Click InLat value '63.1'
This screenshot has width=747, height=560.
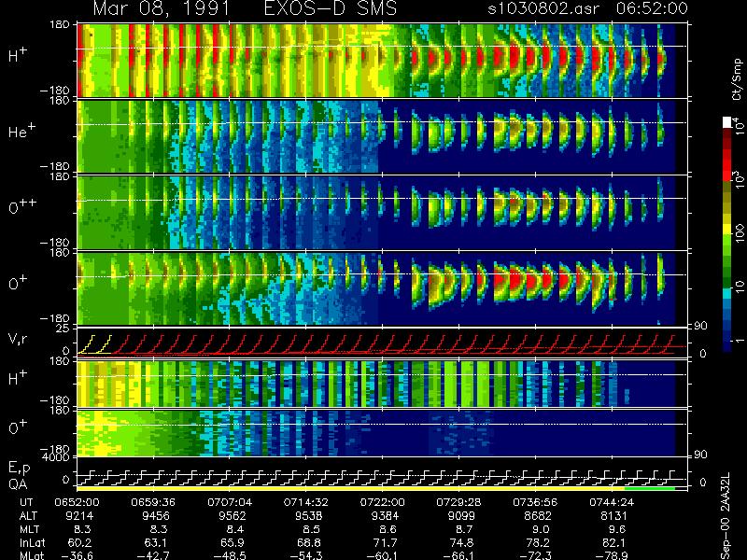pos(156,543)
